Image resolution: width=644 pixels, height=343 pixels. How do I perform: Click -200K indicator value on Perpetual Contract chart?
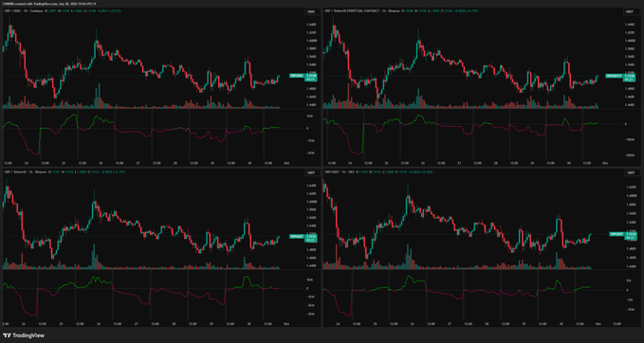pyautogui.click(x=629, y=155)
